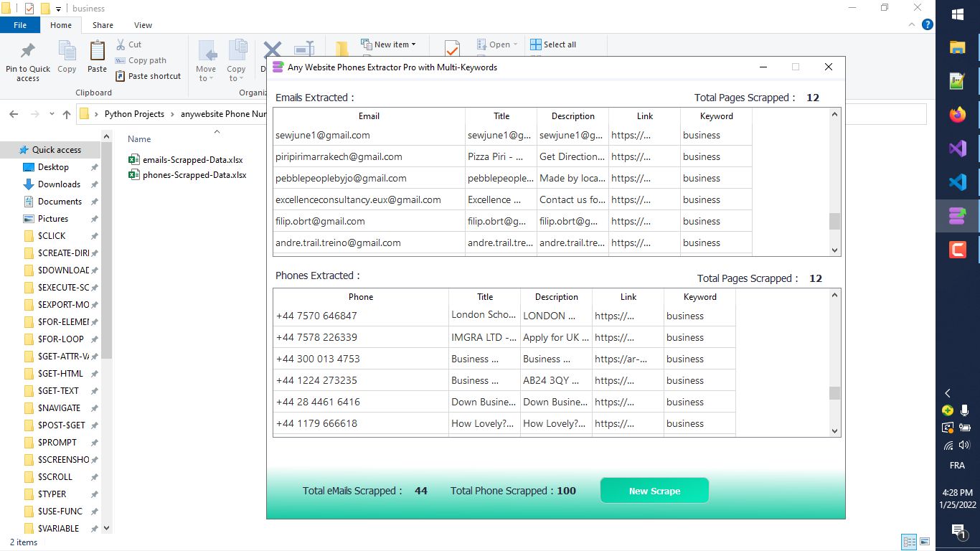Open the $TYPER folder in navigation pane
This screenshot has height=551, width=980.
(x=52, y=494)
